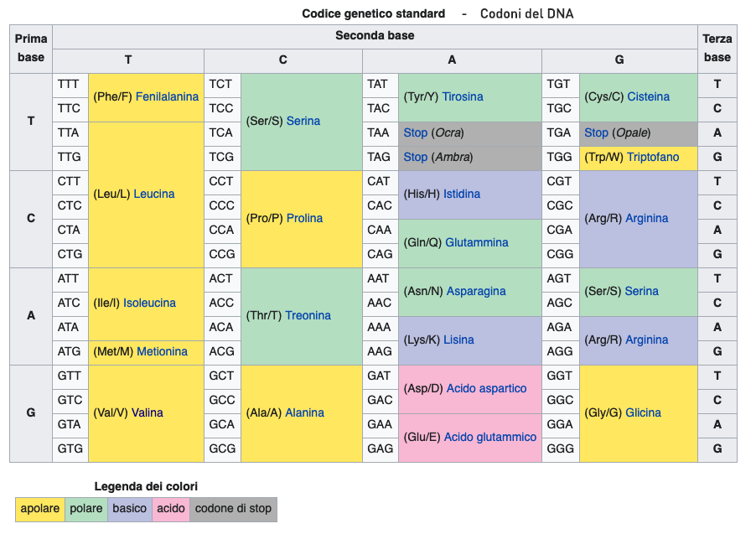Image resolution: width=756 pixels, height=560 pixels.
Task: Click the Cisteina link
Action: [648, 96]
